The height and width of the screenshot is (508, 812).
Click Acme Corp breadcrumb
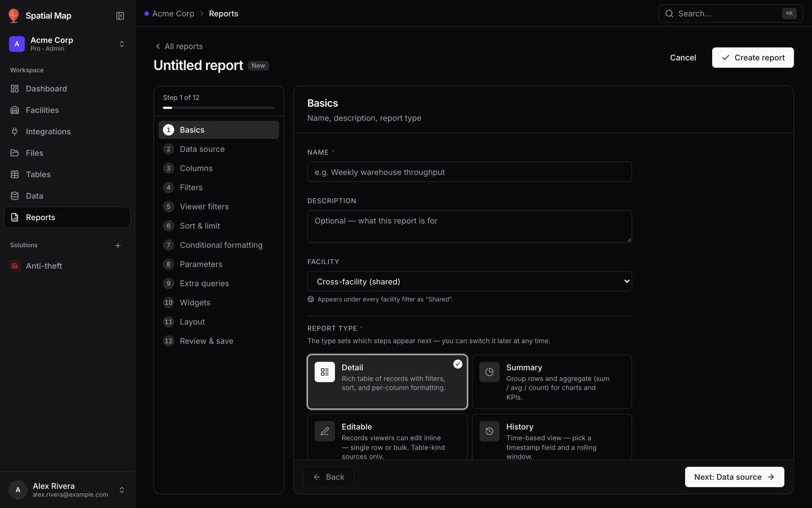pyautogui.click(x=173, y=14)
